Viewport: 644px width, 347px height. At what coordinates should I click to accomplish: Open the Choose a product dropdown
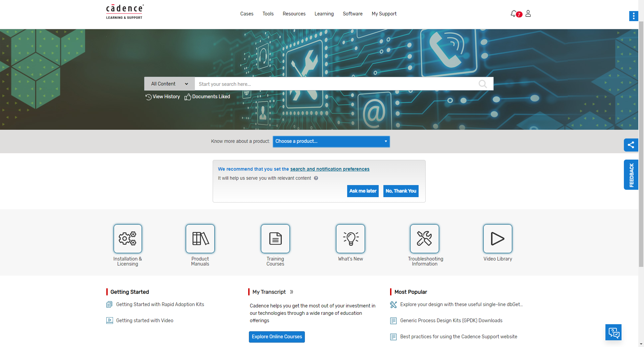coord(331,141)
